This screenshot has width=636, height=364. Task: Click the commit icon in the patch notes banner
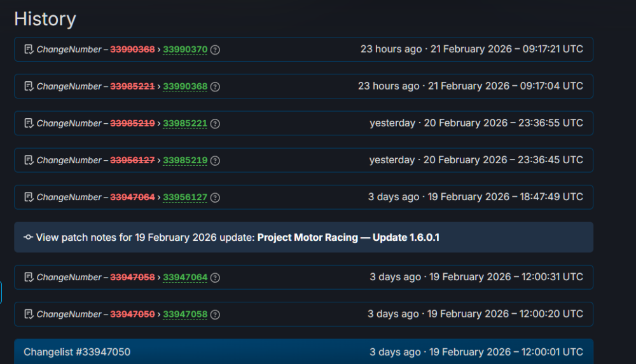28,238
